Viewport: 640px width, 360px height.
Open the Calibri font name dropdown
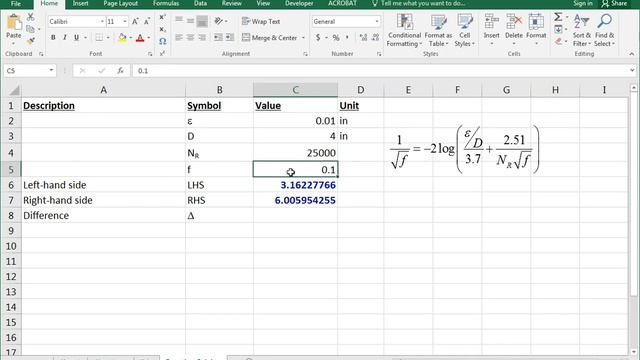click(x=102, y=22)
